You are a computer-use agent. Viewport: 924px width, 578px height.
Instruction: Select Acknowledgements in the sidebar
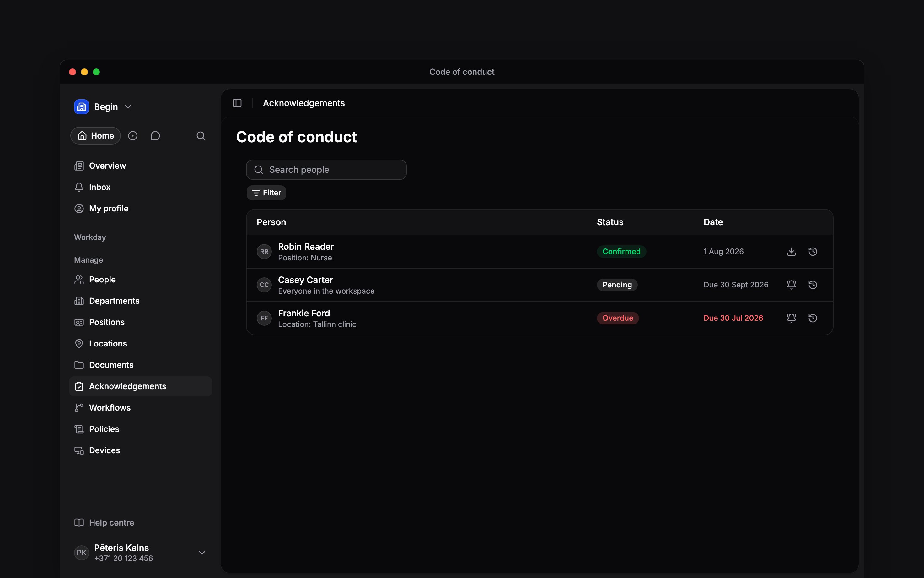tap(141, 386)
